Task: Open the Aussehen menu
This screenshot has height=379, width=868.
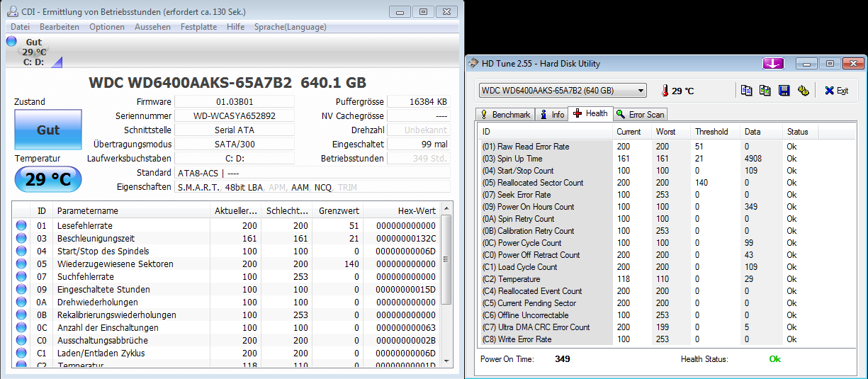Action: [x=152, y=27]
